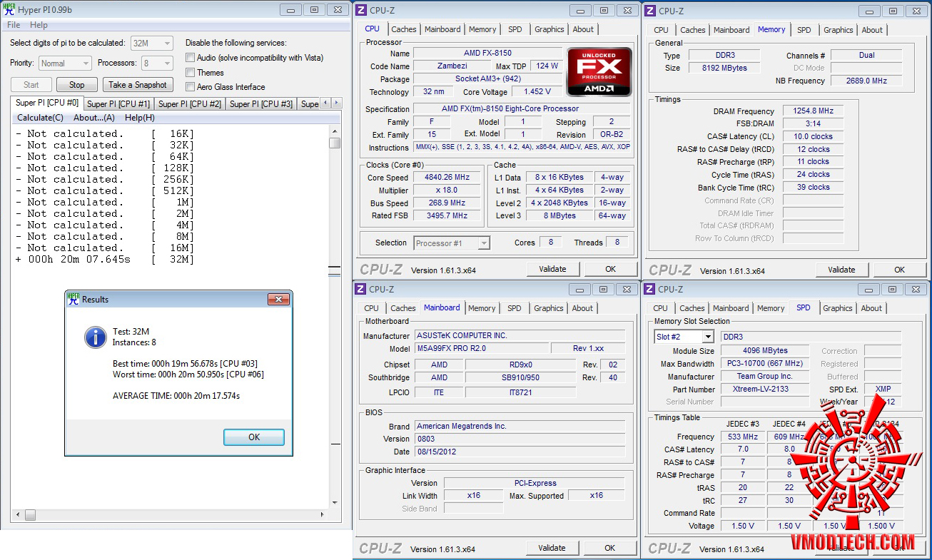Viewport: 932px width, 560px height.
Task: Click the blue information icon in Results
Action: [96, 337]
